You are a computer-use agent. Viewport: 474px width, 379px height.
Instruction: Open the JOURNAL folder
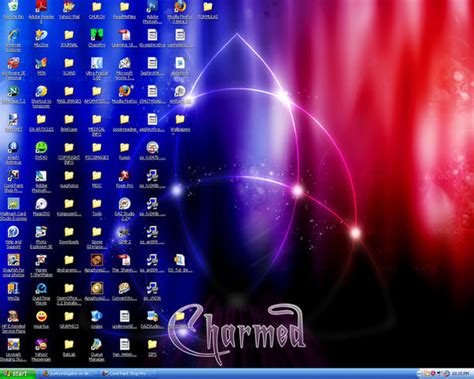(69, 38)
